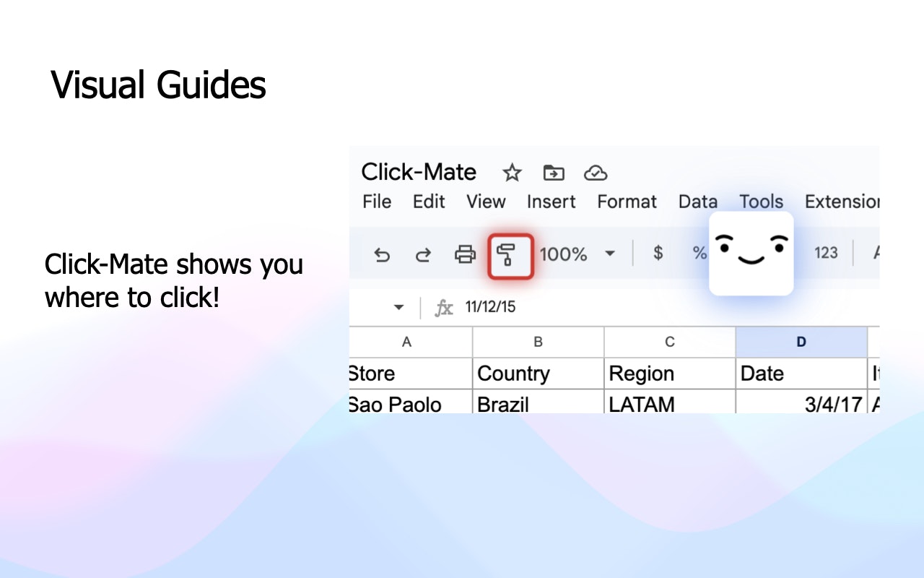Apply currency format with the dollar icon
This screenshot has width=924, height=578.
pyautogui.click(x=657, y=254)
